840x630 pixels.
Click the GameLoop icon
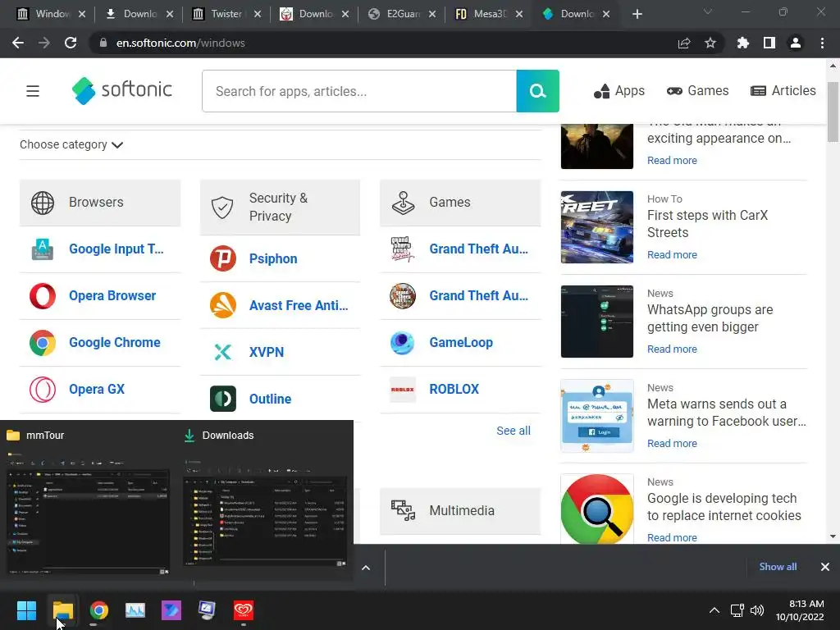tap(402, 343)
